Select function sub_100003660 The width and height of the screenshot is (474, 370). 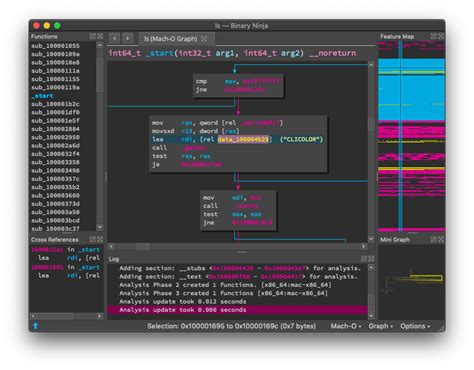click(x=55, y=196)
